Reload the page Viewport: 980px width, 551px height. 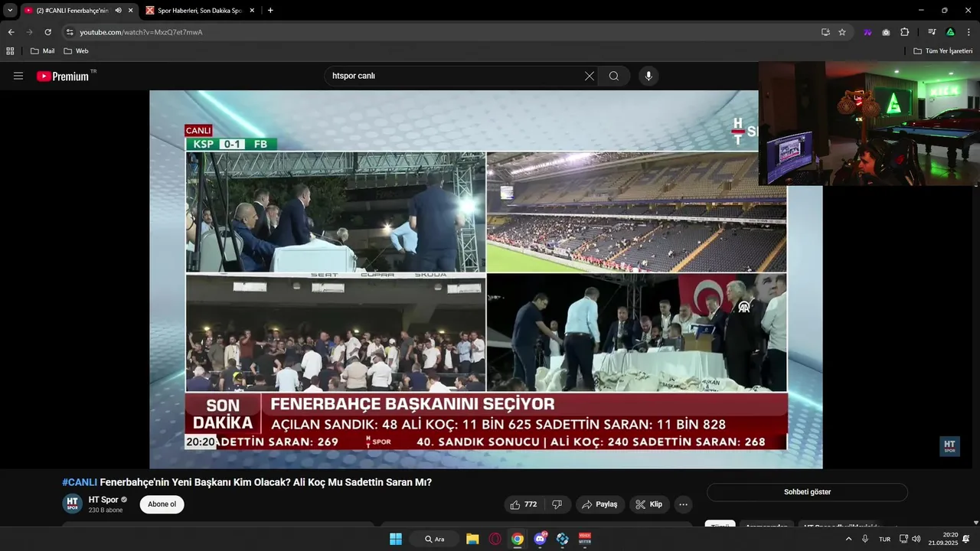point(47,32)
